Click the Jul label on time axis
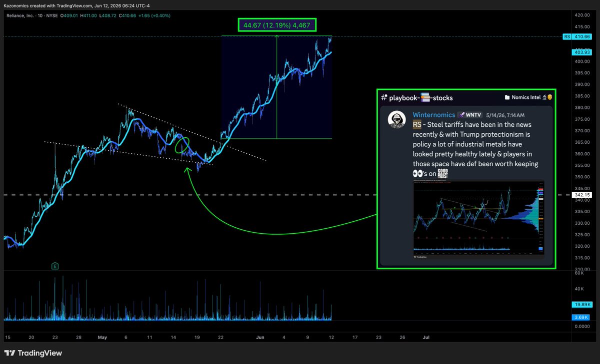The image size is (600, 364). (426, 337)
